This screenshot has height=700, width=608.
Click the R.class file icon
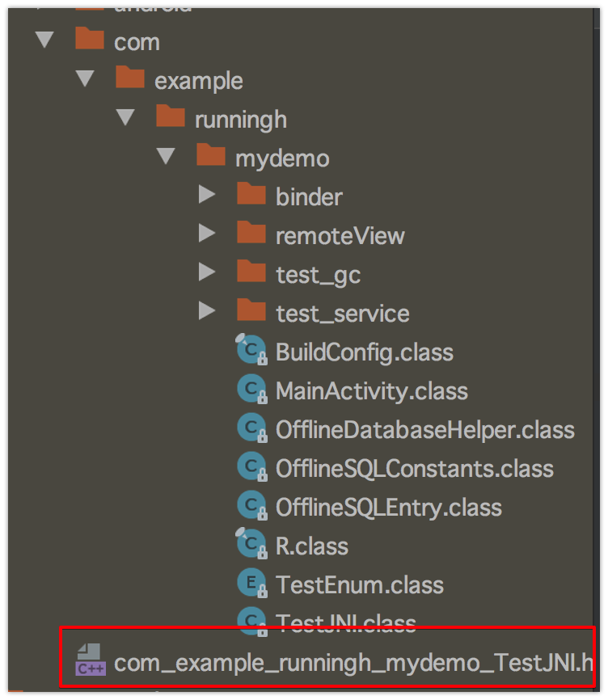click(x=251, y=546)
